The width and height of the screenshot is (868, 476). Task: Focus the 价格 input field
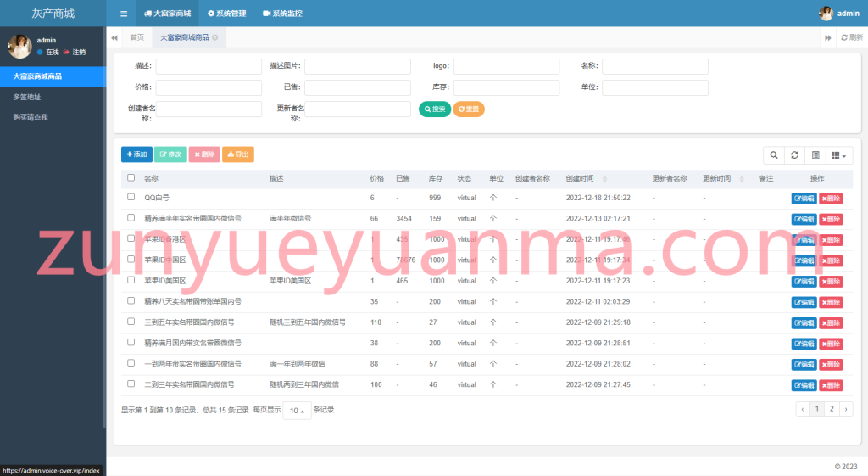tap(209, 87)
